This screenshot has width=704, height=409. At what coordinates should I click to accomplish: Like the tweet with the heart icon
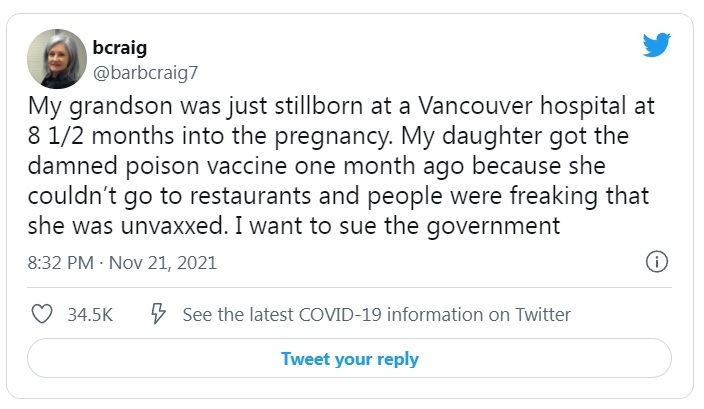[x=42, y=314]
